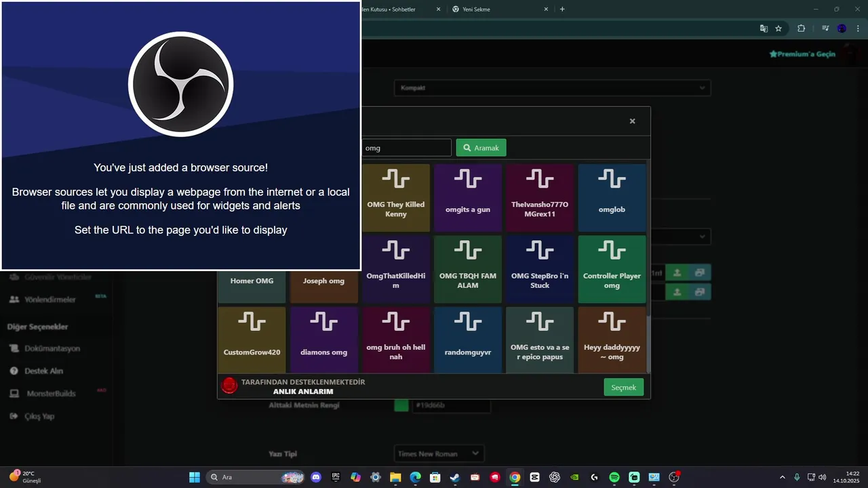
Task: Bookmark this page with the star icon
Action: tap(778, 28)
